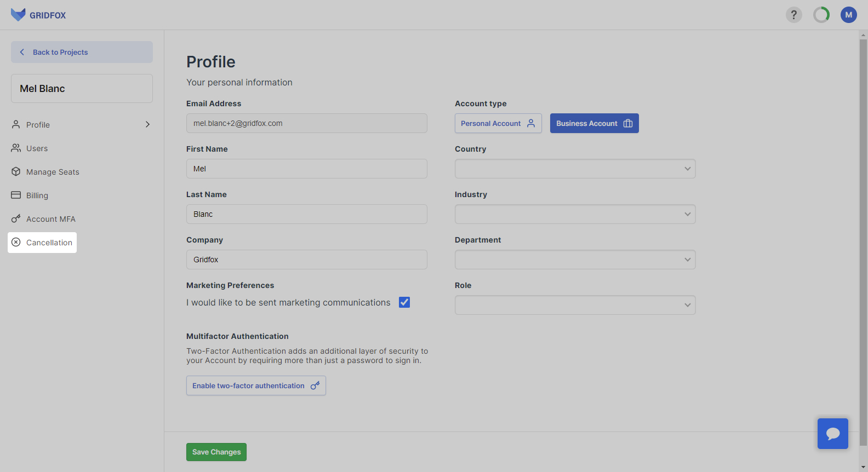868x472 pixels.
Task: Open the chat support widget
Action: 832,434
